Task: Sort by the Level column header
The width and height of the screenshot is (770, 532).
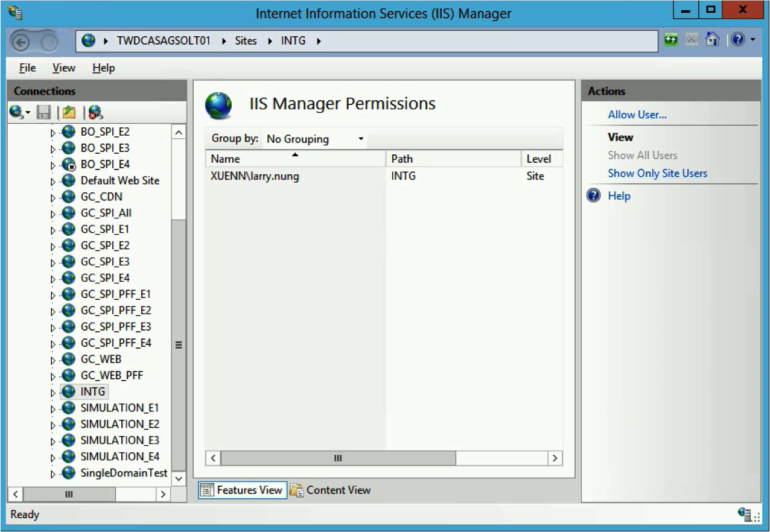Action: (541, 159)
